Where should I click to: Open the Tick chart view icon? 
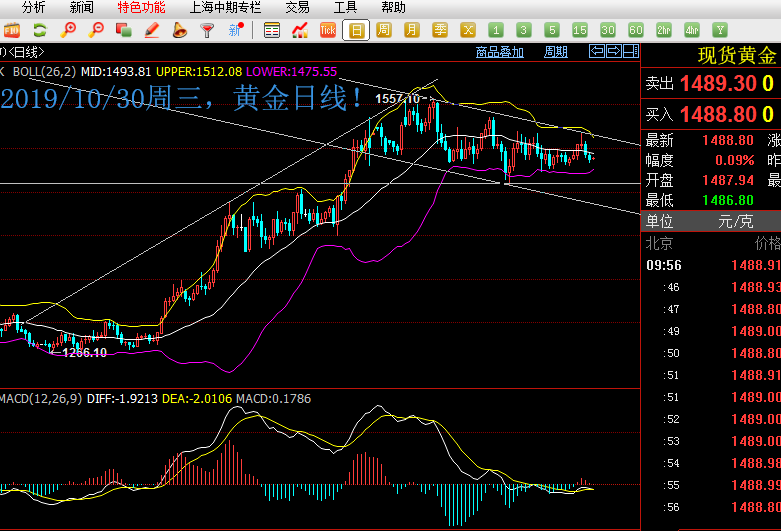click(x=327, y=30)
